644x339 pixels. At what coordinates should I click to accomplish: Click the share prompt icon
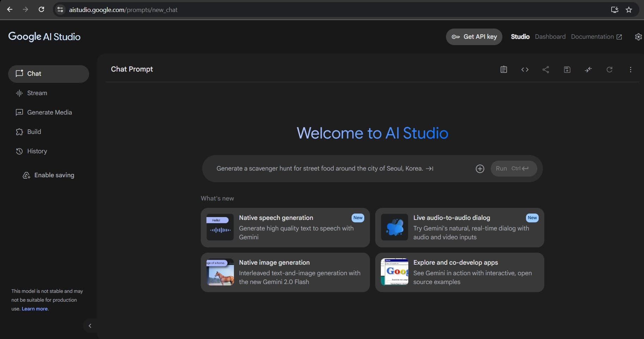coord(546,69)
